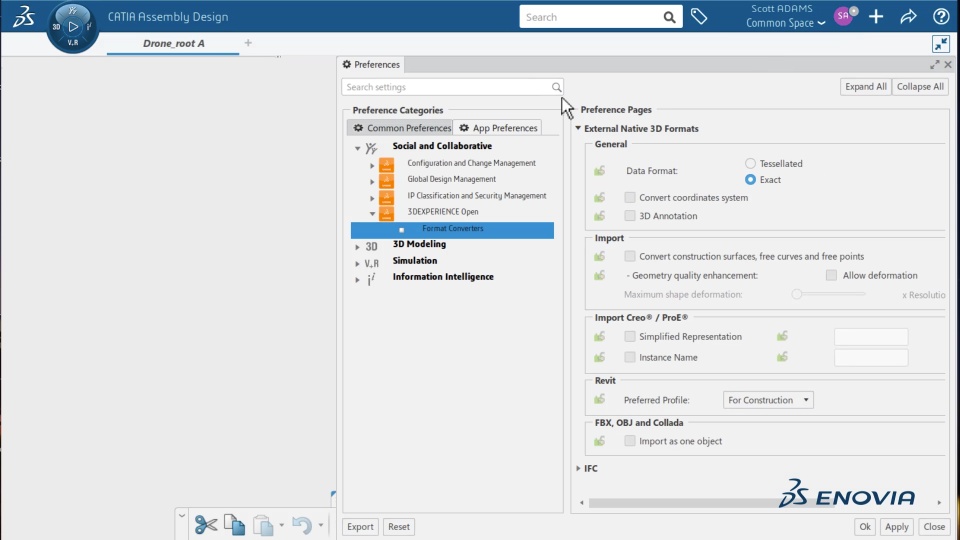Check Import as one object
Viewport: 960px width, 540px height.
[629, 441]
